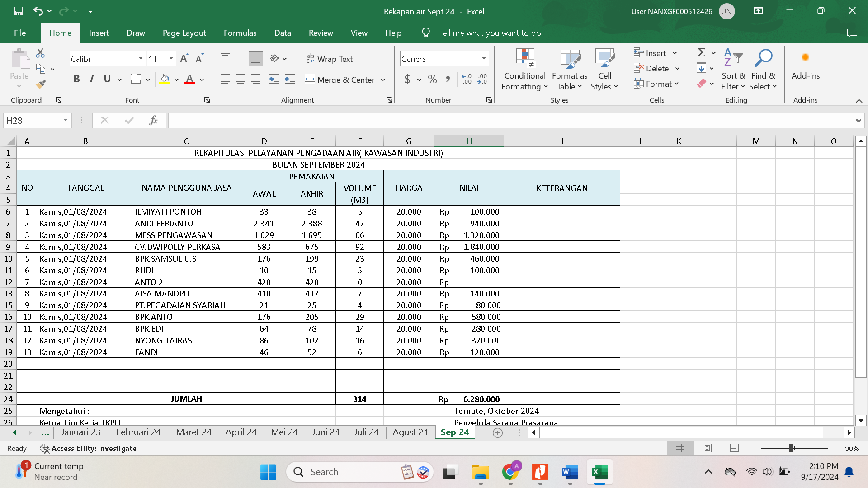Screen dimensions: 868x488
Task: Open the Agust 24 sheet tab
Action: click(x=410, y=432)
